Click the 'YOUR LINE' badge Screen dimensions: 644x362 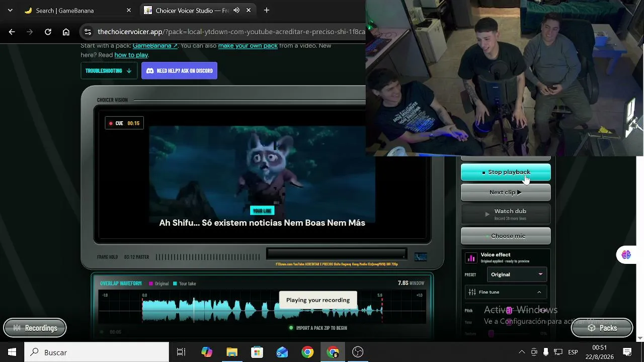coord(262,211)
